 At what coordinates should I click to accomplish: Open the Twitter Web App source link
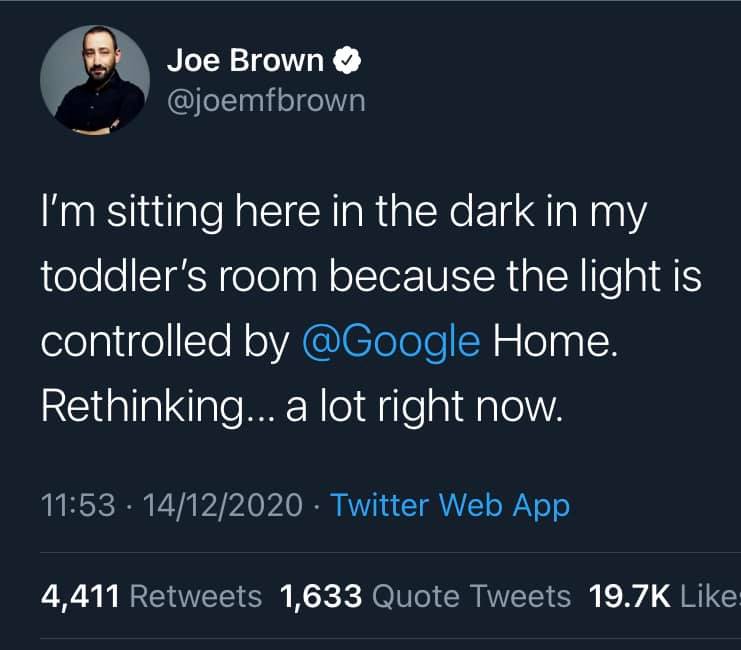point(450,506)
